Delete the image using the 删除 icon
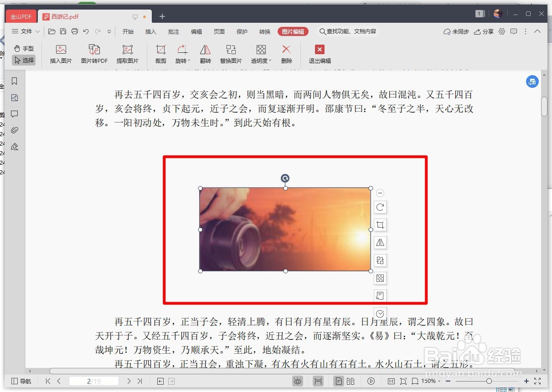The image size is (552, 392). tap(286, 53)
